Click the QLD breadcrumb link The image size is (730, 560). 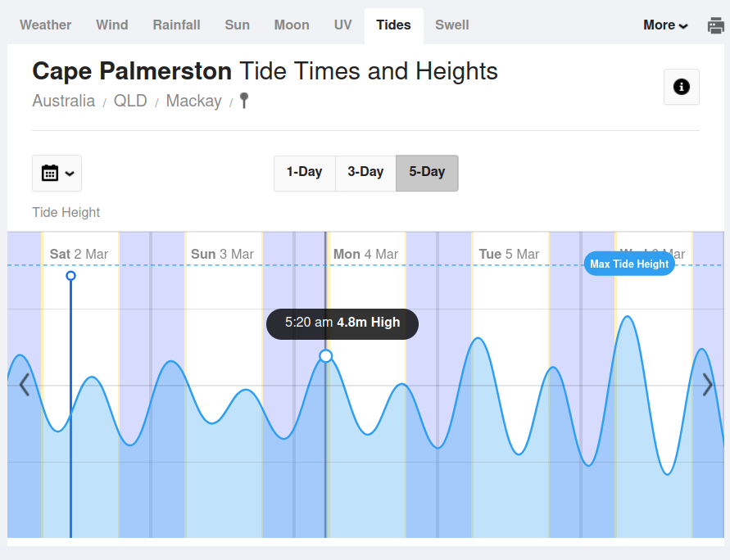[130, 102]
